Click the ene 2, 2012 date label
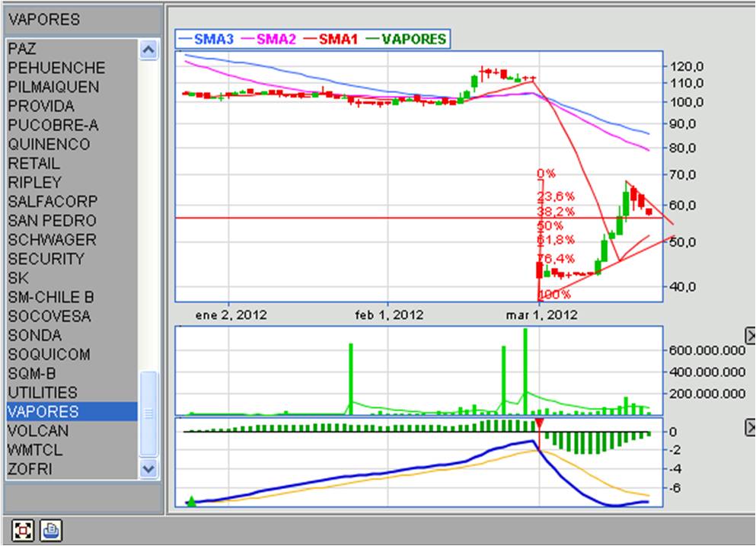This screenshot has width=756, height=546. [x=231, y=315]
